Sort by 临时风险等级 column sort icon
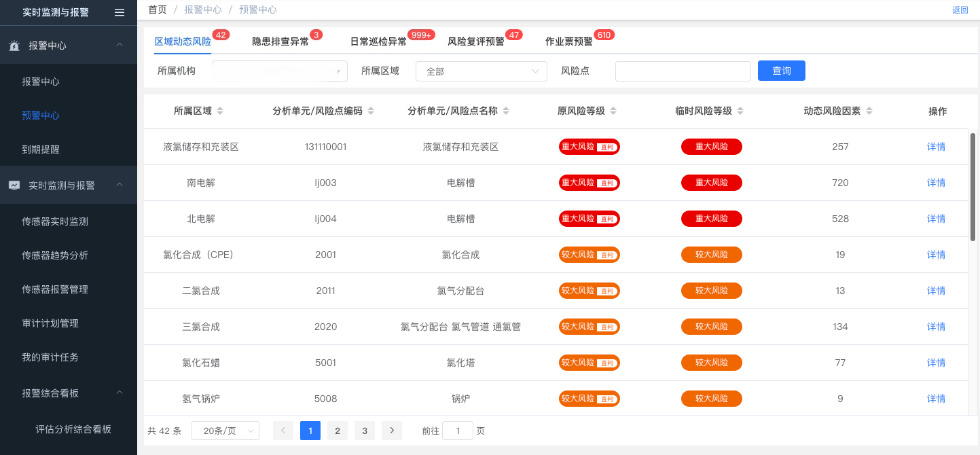The width and height of the screenshot is (980, 455). tap(740, 111)
